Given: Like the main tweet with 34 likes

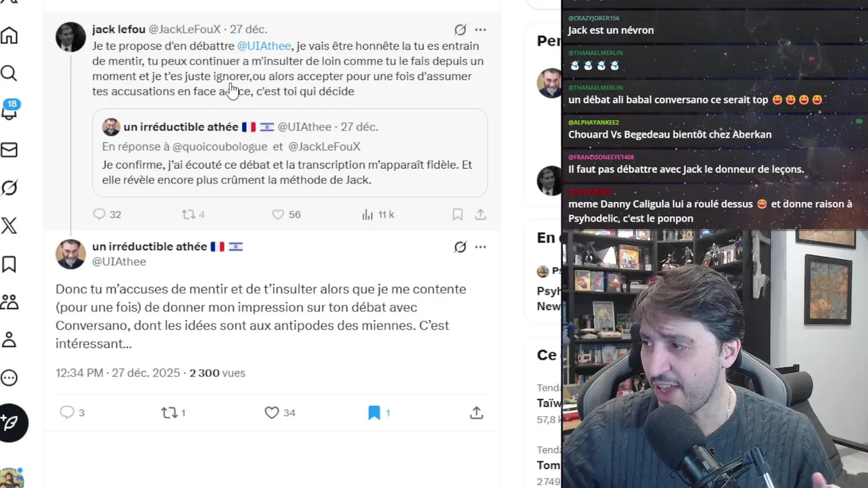Looking at the screenshot, I should pos(272,413).
